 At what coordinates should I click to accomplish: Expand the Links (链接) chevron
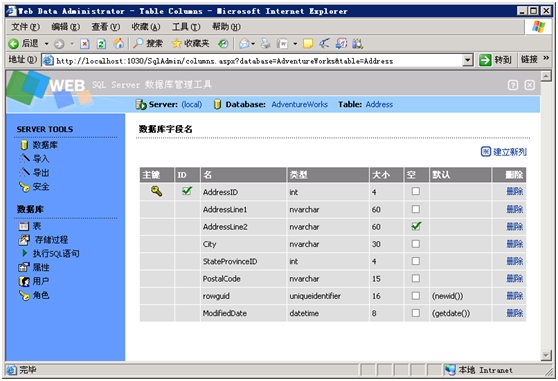(546, 58)
